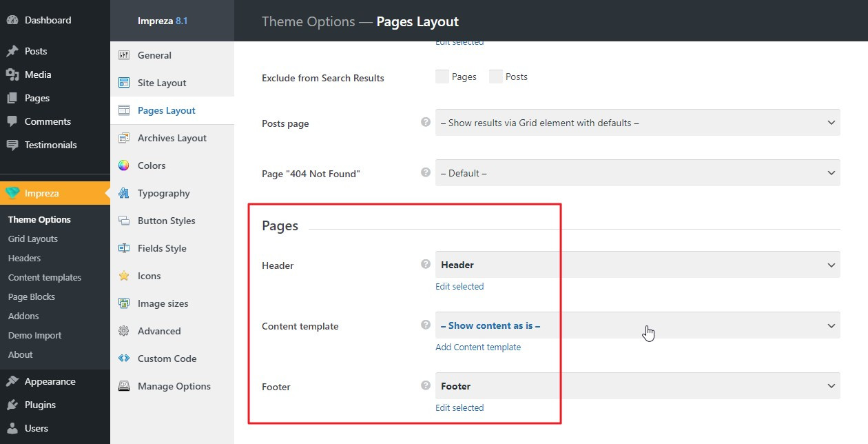Screen dimensions: 868x444
Task: Click the Users person icon
Action: click(x=12, y=428)
